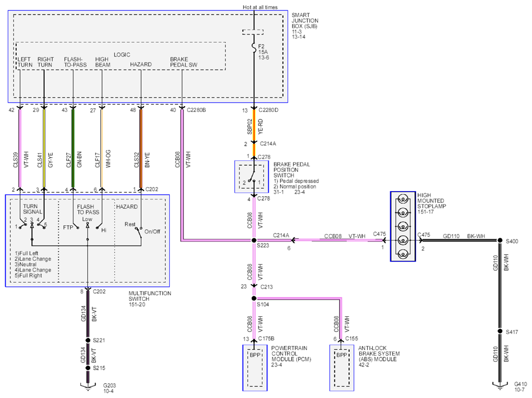
Task: Click the High Mounted Stoplamp bulb symbol block
Action: click(403, 226)
